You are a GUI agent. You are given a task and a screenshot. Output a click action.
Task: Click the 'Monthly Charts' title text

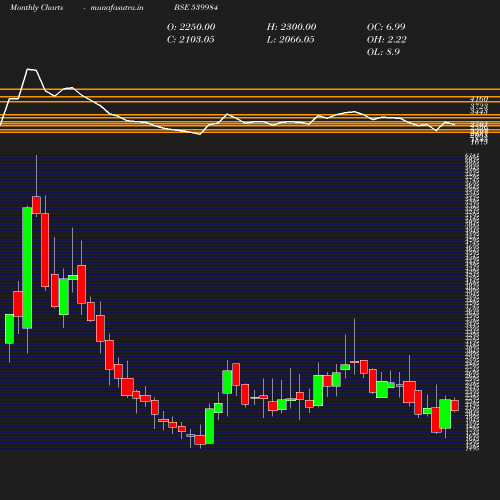coord(36,7)
